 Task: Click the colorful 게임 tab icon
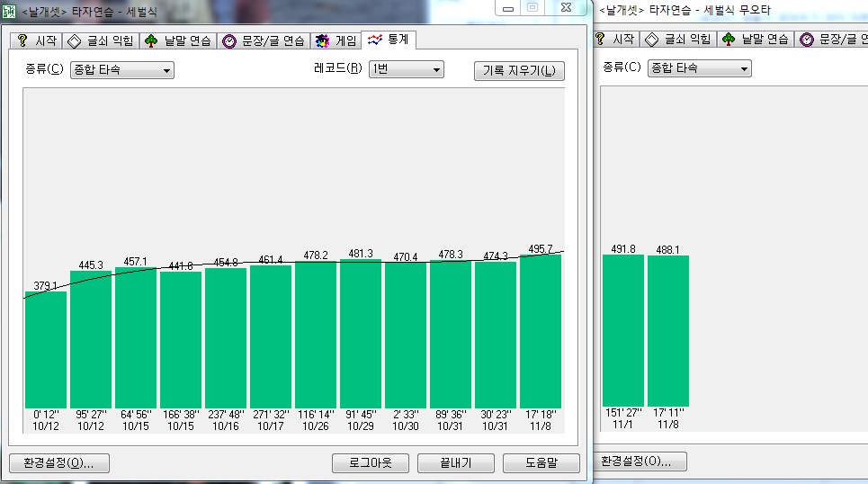(x=322, y=41)
